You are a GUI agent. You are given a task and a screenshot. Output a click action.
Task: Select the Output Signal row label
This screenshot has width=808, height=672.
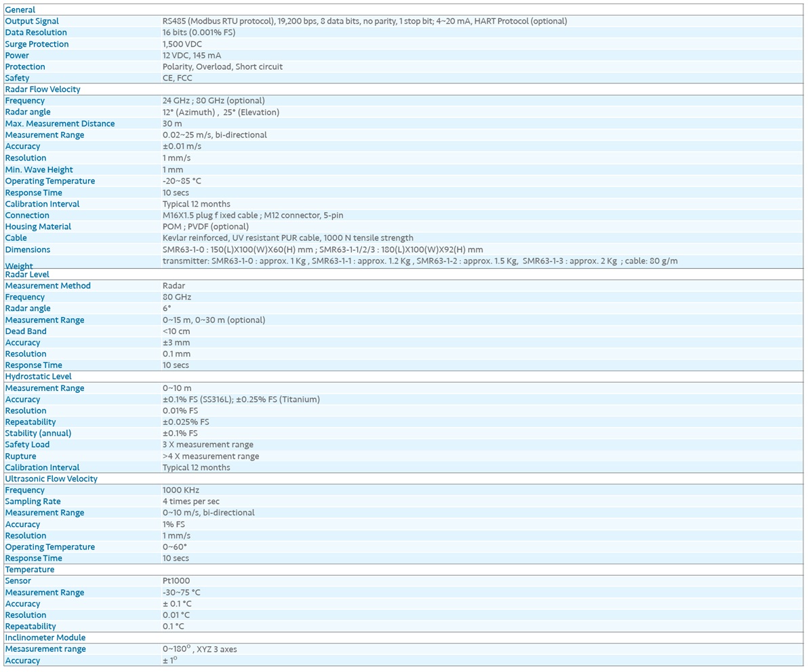(32, 21)
